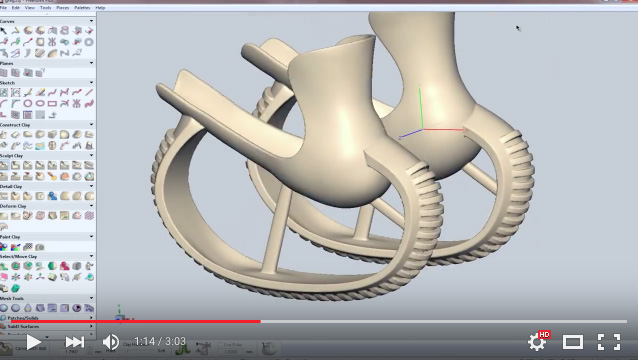The width and height of the screenshot is (638, 360).
Task: Toggle theater mode on the video player
Action: (572, 342)
